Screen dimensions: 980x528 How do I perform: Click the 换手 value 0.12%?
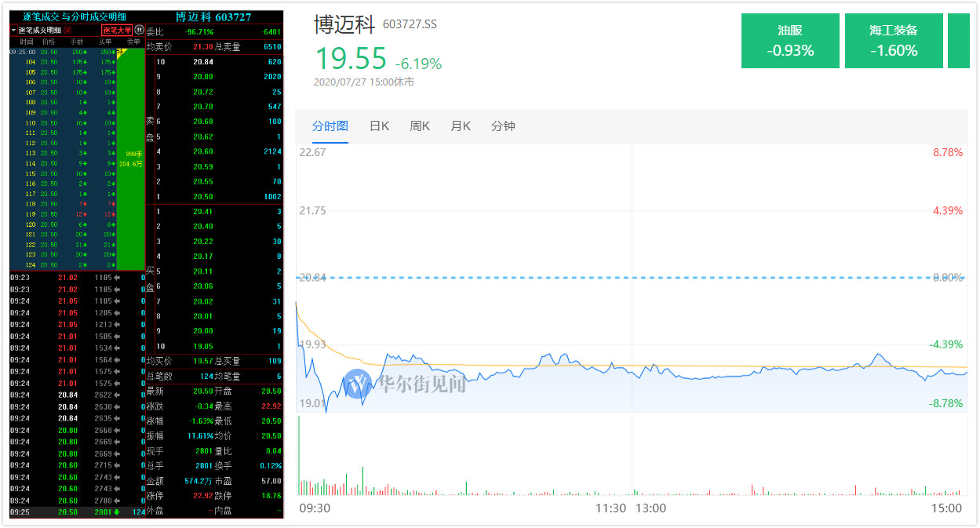pos(269,465)
